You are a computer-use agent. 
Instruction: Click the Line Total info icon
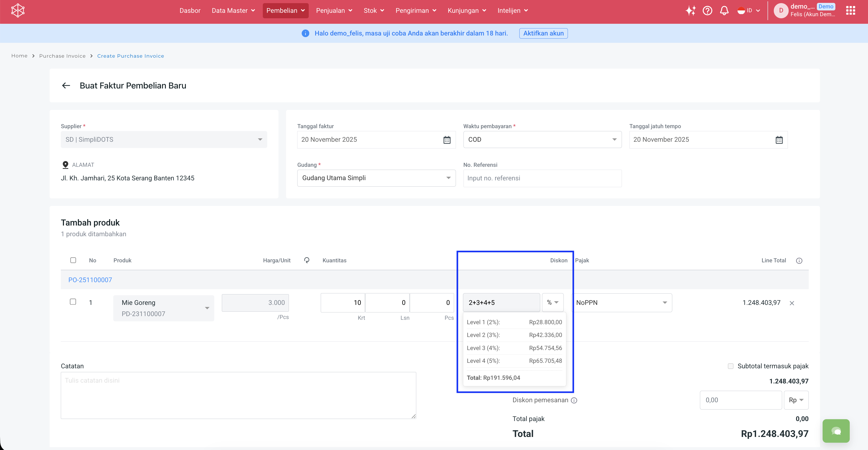click(799, 260)
